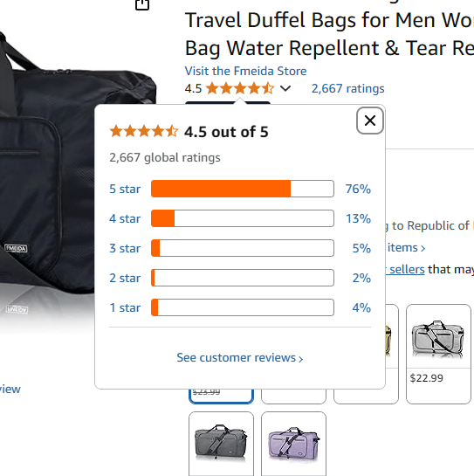
Task: Filter reviews by 5 star link
Action: coord(125,189)
